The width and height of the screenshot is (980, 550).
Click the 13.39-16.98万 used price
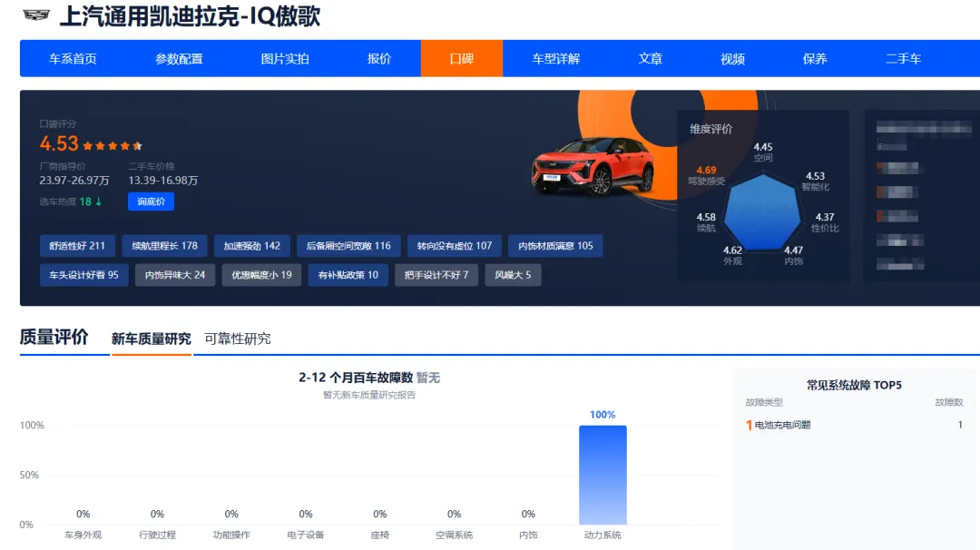coord(163,181)
